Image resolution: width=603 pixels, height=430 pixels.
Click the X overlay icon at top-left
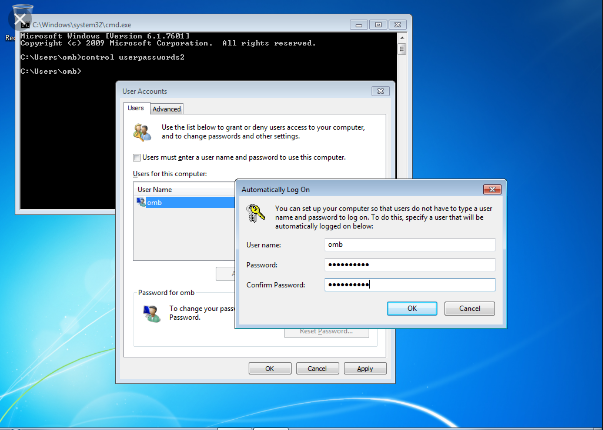coord(20,19)
